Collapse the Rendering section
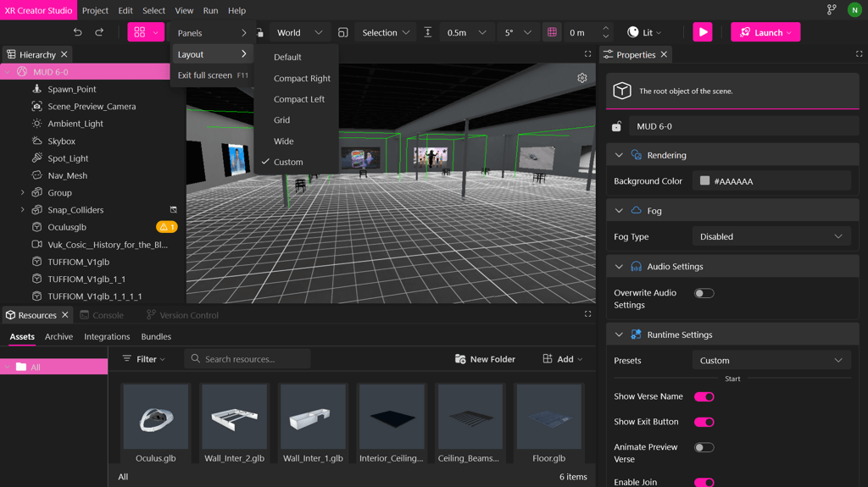The width and height of the screenshot is (868, 487). click(619, 155)
